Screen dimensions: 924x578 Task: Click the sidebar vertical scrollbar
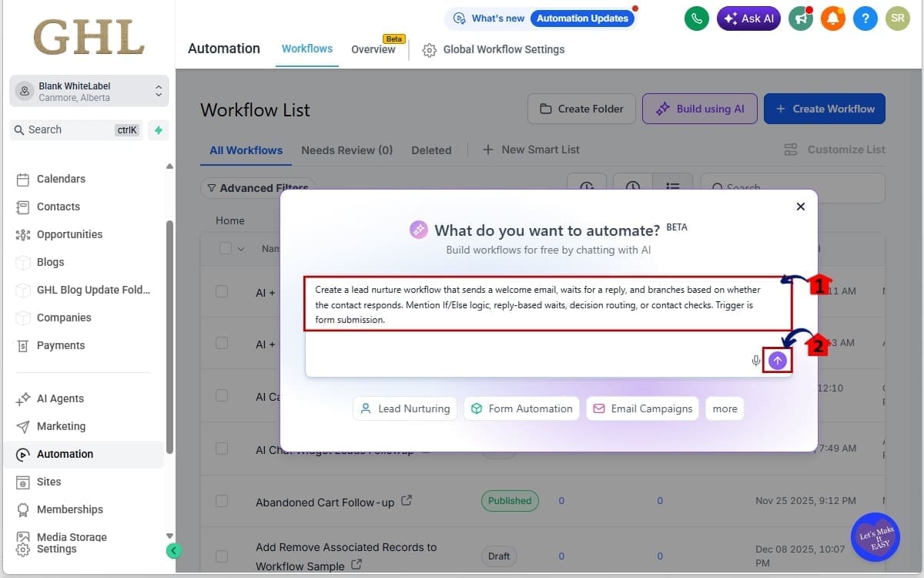(x=169, y=337)
